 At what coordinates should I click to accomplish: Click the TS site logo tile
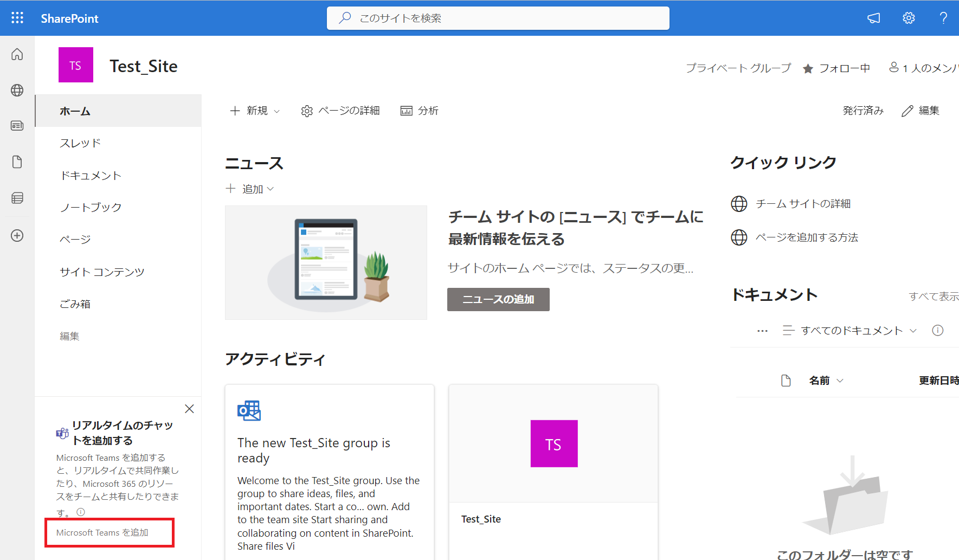(76, 65)
